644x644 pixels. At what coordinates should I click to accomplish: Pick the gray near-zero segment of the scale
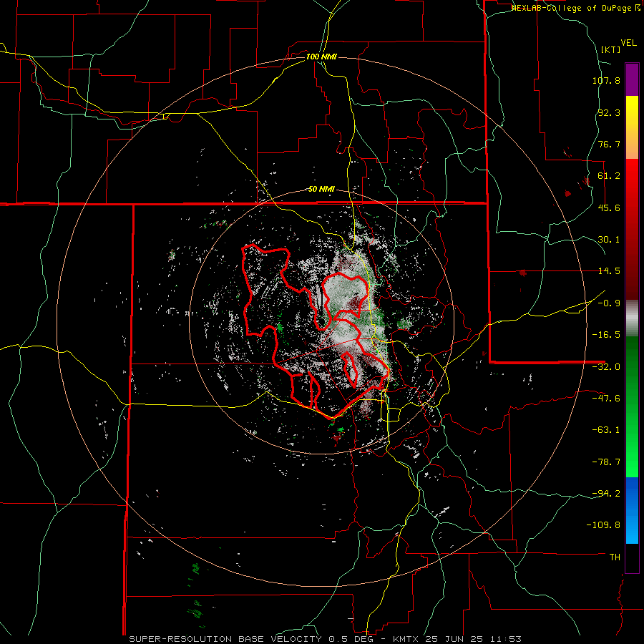pos(632,318)
